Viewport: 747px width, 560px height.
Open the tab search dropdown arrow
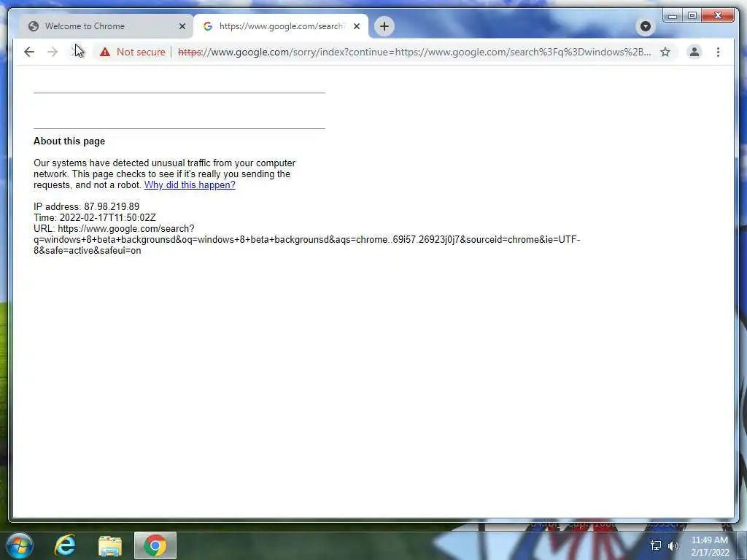point(646,26)
